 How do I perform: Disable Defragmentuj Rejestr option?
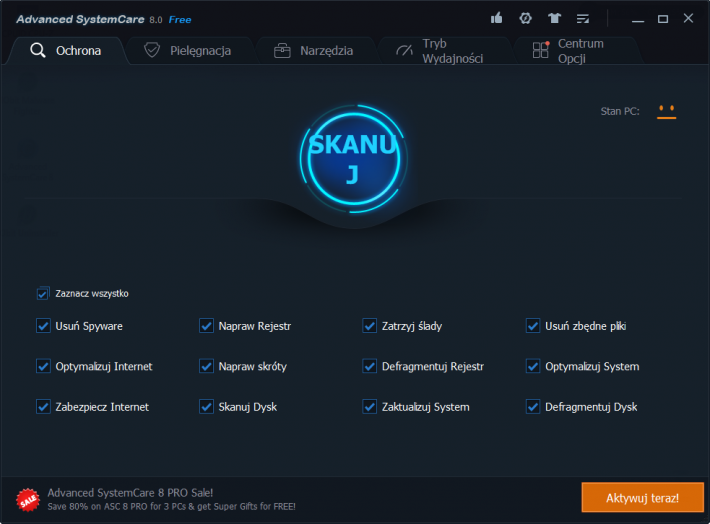tap(369, 366)
